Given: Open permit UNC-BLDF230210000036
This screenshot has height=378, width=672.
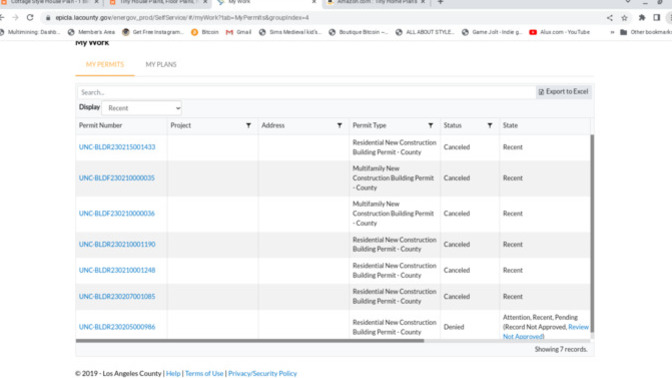Looking at the screenshot, I should click(117, 213).
